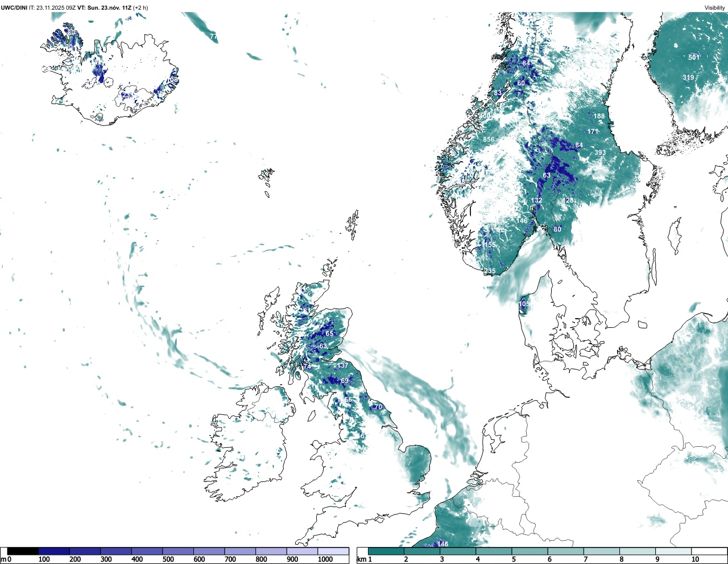The width and height of the screenshot is (728, 564).
Task: Click the dark teal 1–2 km legend swatch
Action: (x=386, y=551)
